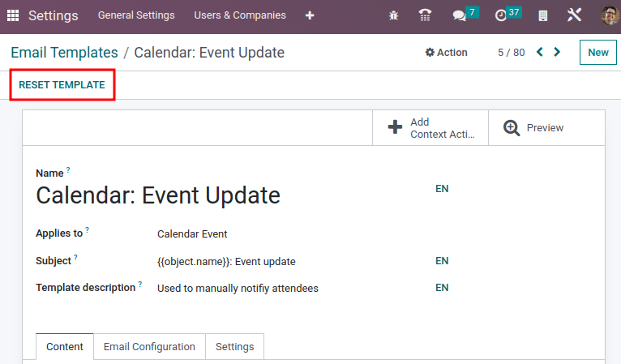The width and height of the screenshot is (621, 364).
Task: Open the Action gear dropdown
Action: tap(447, 53)
